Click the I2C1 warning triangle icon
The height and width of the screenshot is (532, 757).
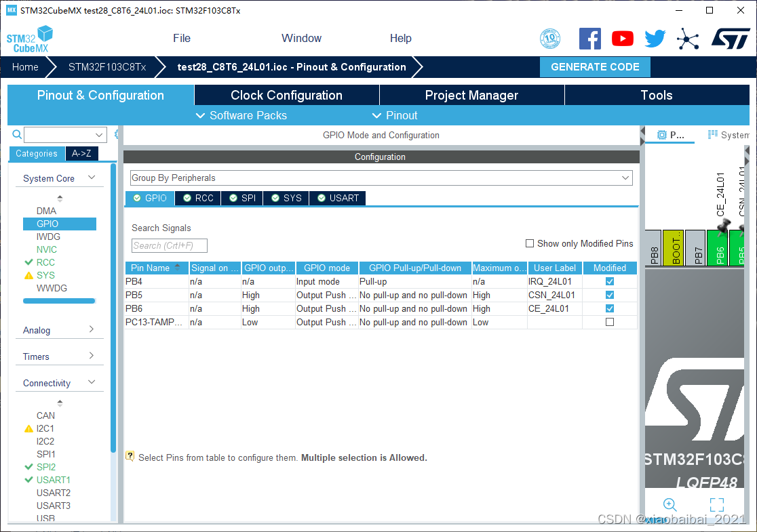click(28, 428)
